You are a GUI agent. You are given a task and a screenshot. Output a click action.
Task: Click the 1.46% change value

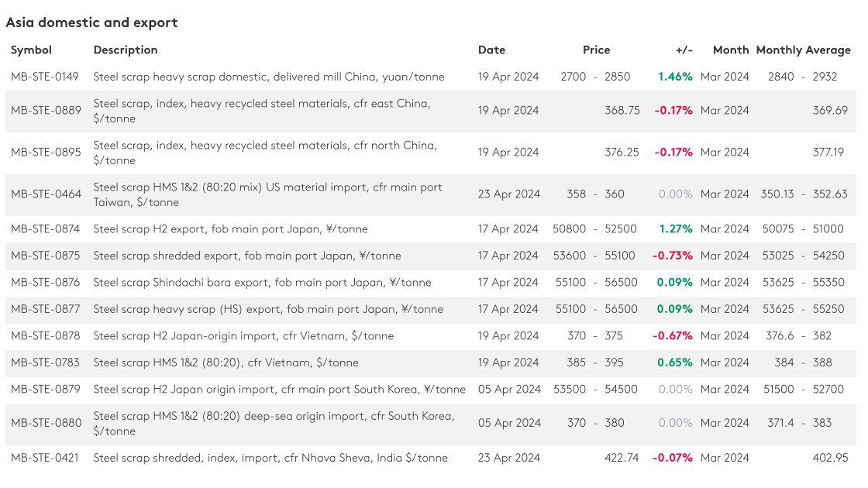click(x=675, y=77)
